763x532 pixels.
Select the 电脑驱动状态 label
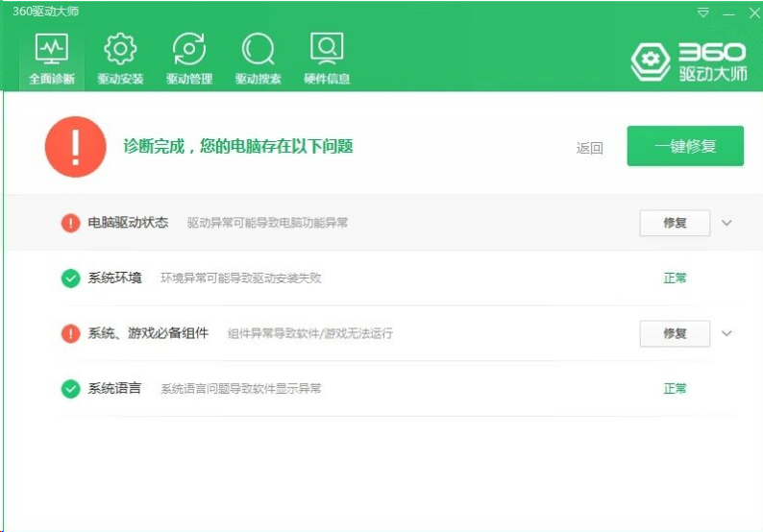[128, 223]
